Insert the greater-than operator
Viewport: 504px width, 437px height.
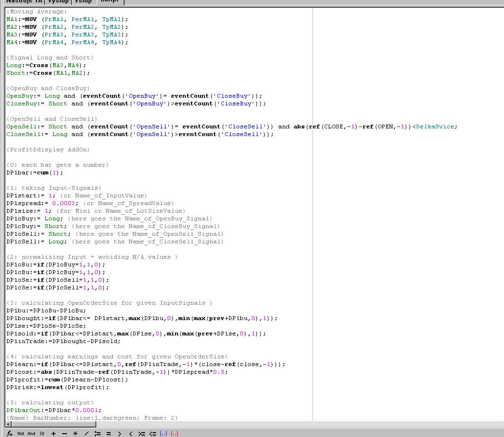[x=120, y=433]
